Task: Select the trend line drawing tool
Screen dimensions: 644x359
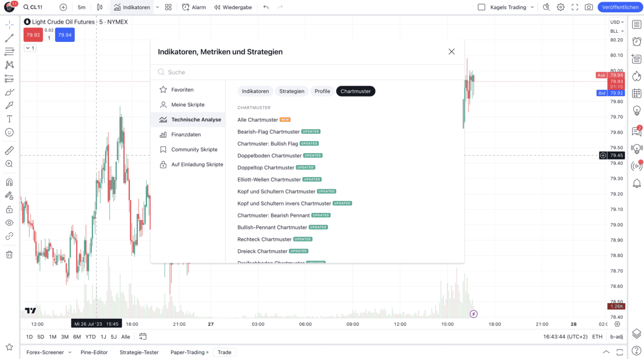Action: point(9,38)
